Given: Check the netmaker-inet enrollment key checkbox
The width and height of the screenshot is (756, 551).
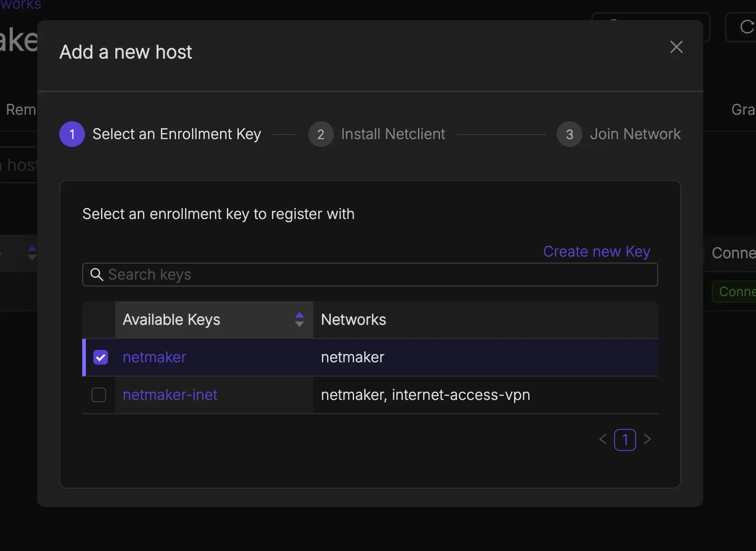Looking at the screenshot, I should click(x=99, y=395).
